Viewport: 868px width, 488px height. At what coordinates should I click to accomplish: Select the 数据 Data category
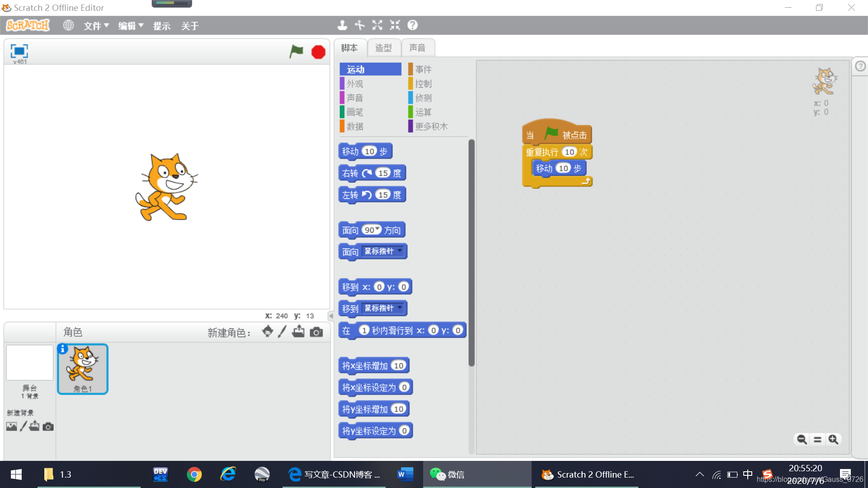pos(355,126)
